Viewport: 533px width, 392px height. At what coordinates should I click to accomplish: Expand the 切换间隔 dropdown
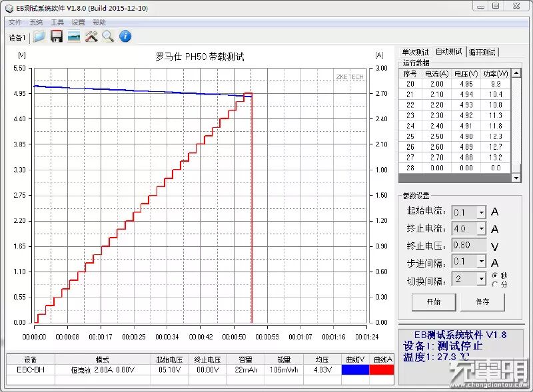481,279
